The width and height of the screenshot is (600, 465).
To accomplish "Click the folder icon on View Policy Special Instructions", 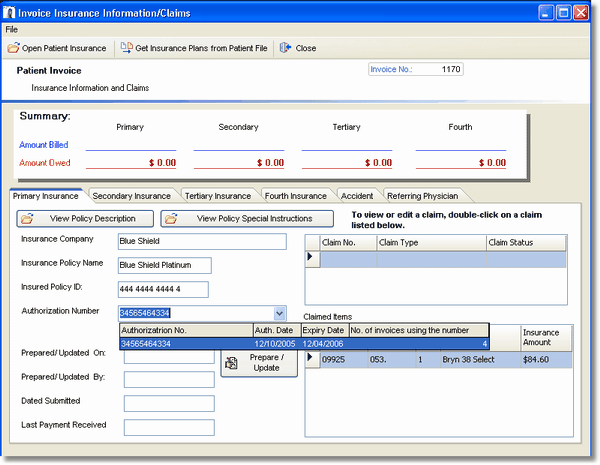I will tap(171, 219).
